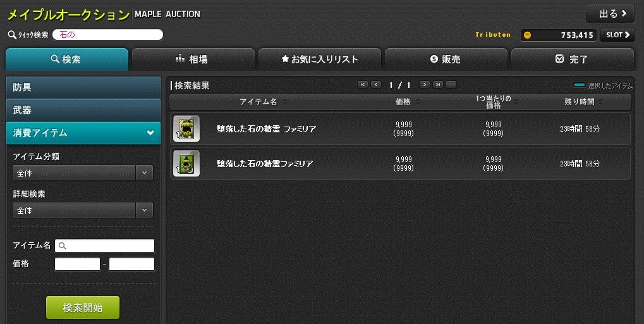Click the green 検索開始 button
This screenshot has height=324, width=644.
click(x=83, y=308)
